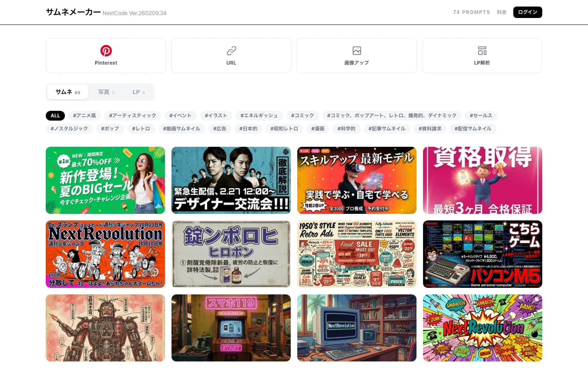This screenshot has height=368, width=588.
Task: Select the 1950's Style Retro Ads thumbnail
Action: click(x=356, y=254)
